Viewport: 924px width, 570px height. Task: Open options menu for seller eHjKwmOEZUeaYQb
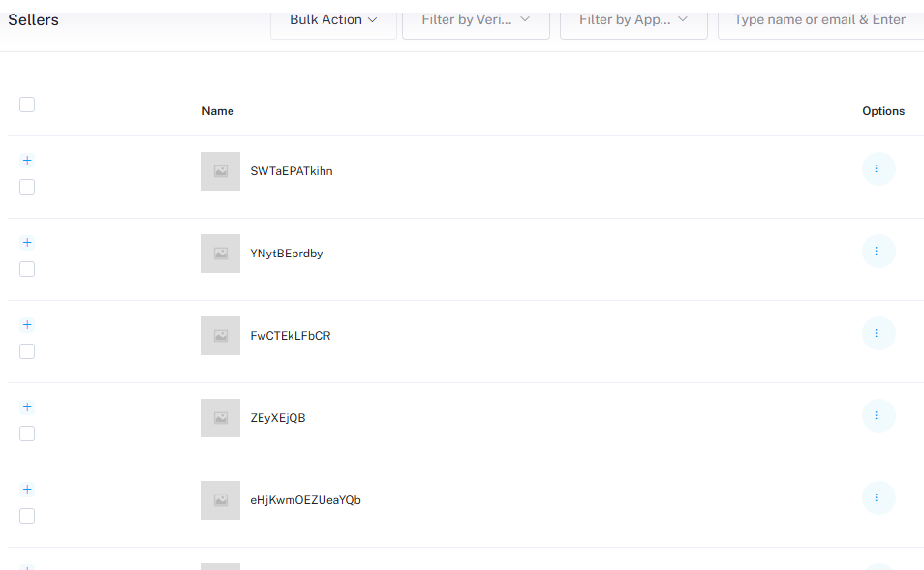[x=878, y=497]
